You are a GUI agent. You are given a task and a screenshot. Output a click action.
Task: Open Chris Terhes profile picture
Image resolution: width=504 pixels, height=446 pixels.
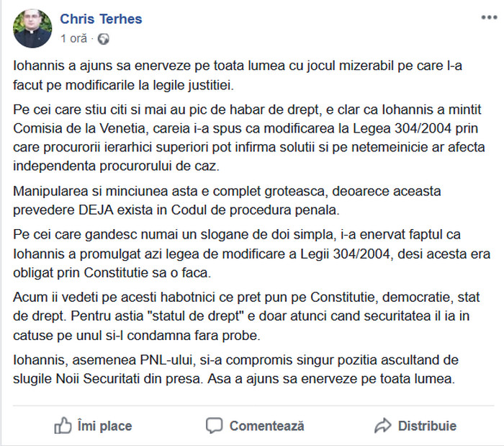coord(32,28)
